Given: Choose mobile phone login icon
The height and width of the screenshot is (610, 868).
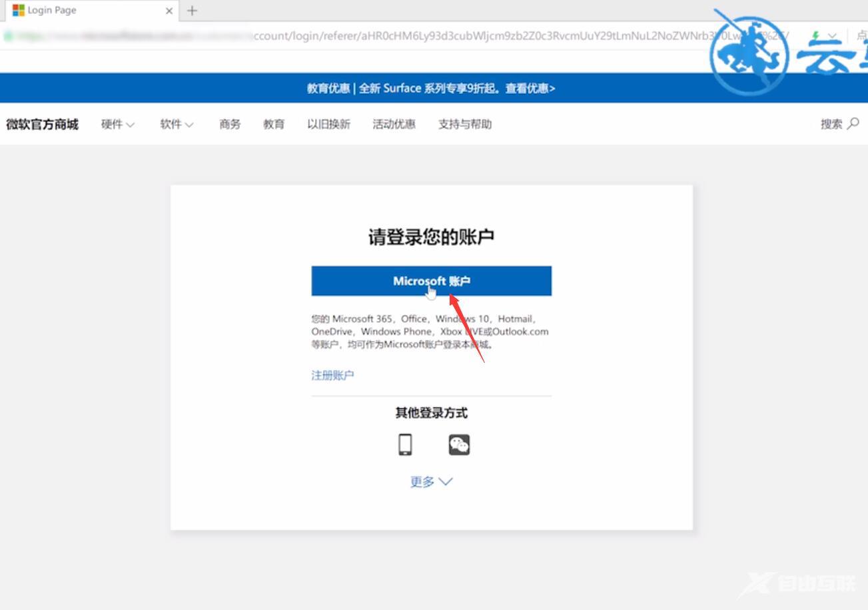Looking at the screenshot, I should tap(405, 444).
